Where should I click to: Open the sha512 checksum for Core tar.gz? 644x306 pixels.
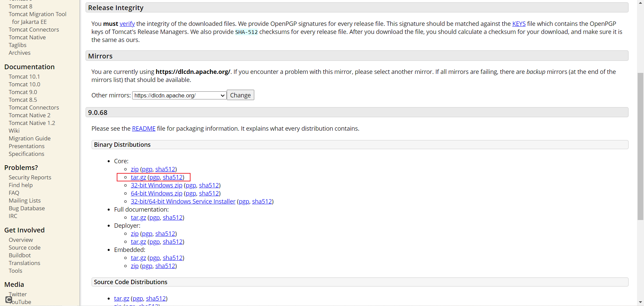pyautogui.click(x=173, y=177)
